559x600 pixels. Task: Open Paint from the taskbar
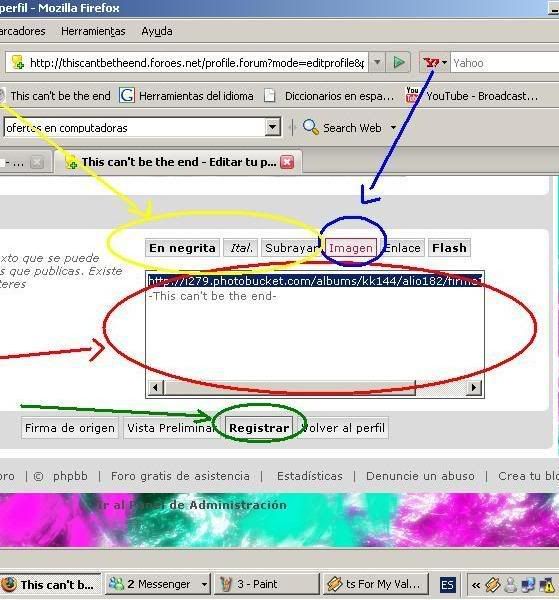pos(266,584)
